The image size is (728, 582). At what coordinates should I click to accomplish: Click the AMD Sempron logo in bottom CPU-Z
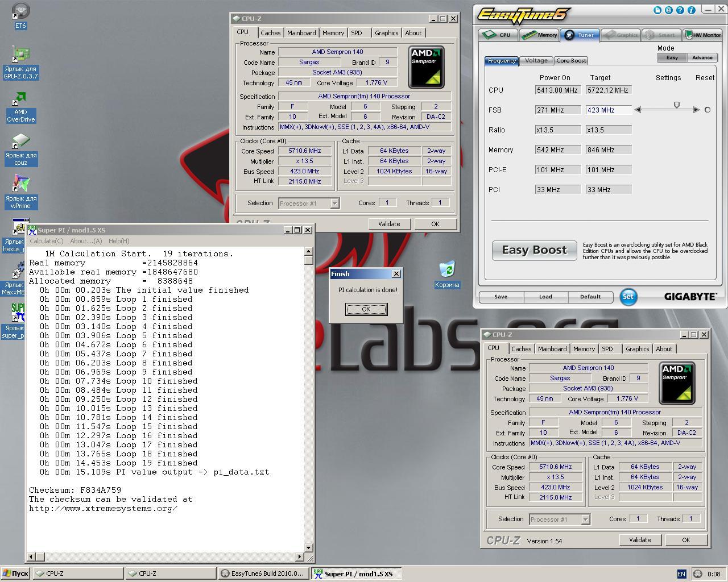[677, 384]
